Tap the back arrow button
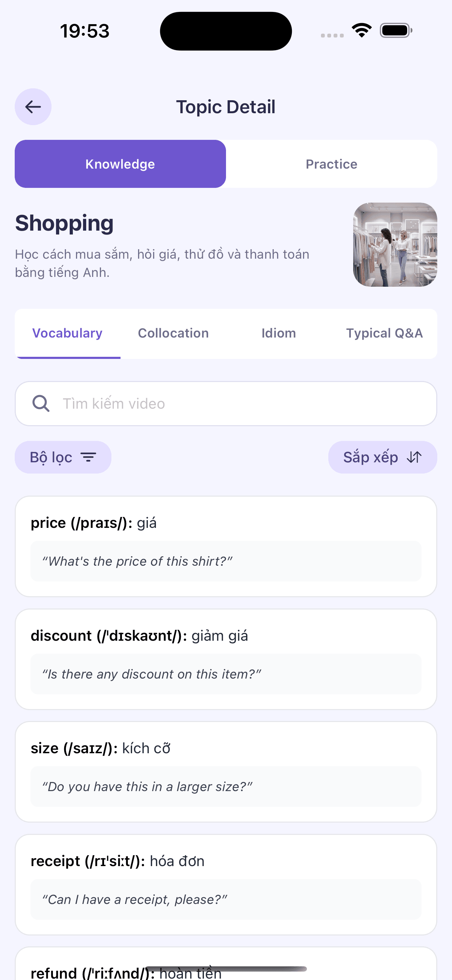452x980 pixels. (33, 107)
